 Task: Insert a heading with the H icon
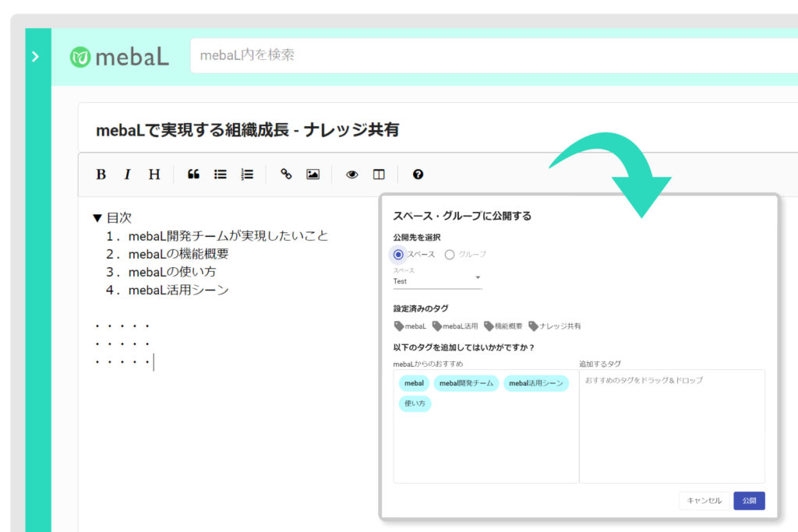[154, 174]
